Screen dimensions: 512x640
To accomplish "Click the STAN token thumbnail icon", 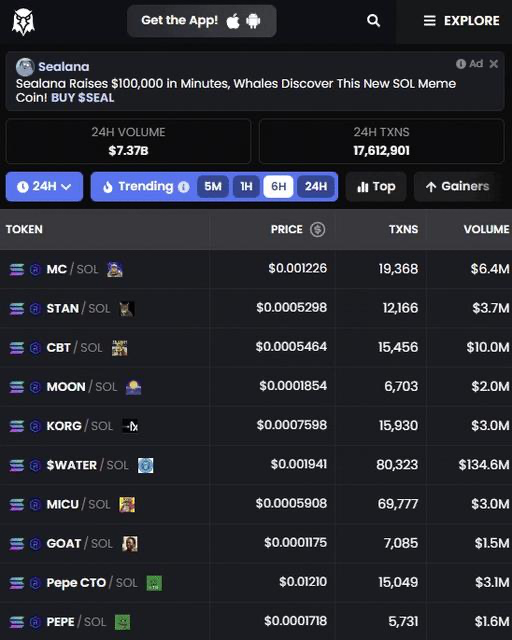I will 127,309.
